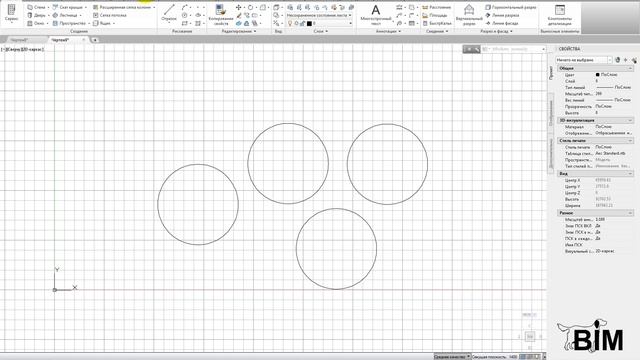
Task: Toggle the layer lightbulb on/off icon
Action: [x=290, y=23]
